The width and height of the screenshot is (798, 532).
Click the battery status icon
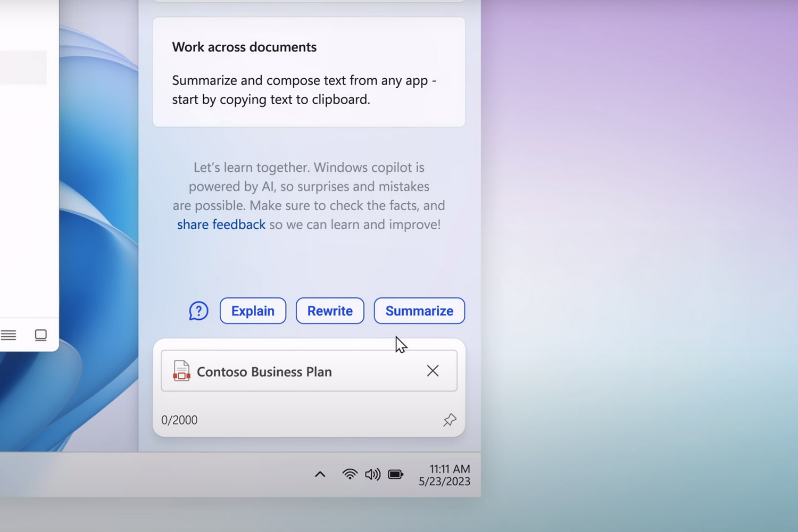pyautogui.click(x=396, y=474)
